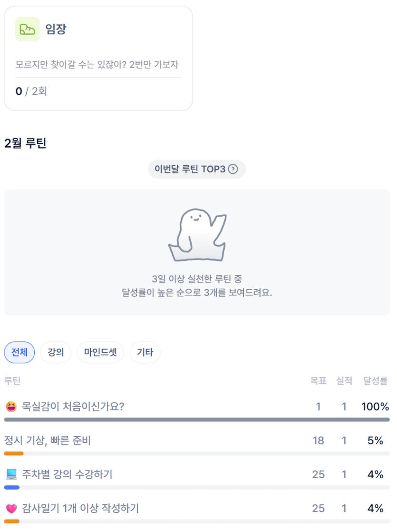Open the 감사일기 1개 이상 작성하기 routine
This screenshot has width=397, height=532.
point(80,509)
